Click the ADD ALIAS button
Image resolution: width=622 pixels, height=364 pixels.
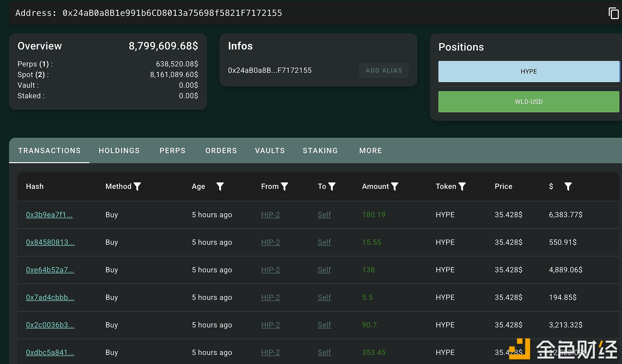point(384,70)
